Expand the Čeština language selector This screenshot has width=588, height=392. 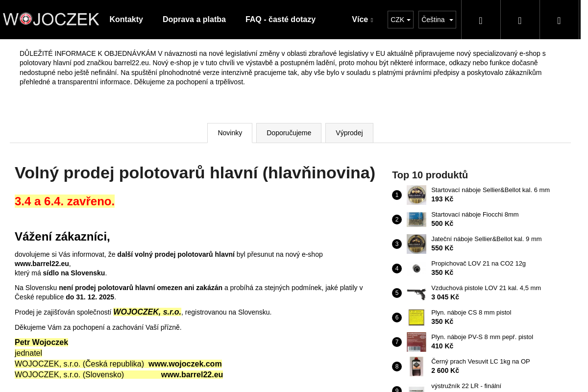(x=437, y=20)
